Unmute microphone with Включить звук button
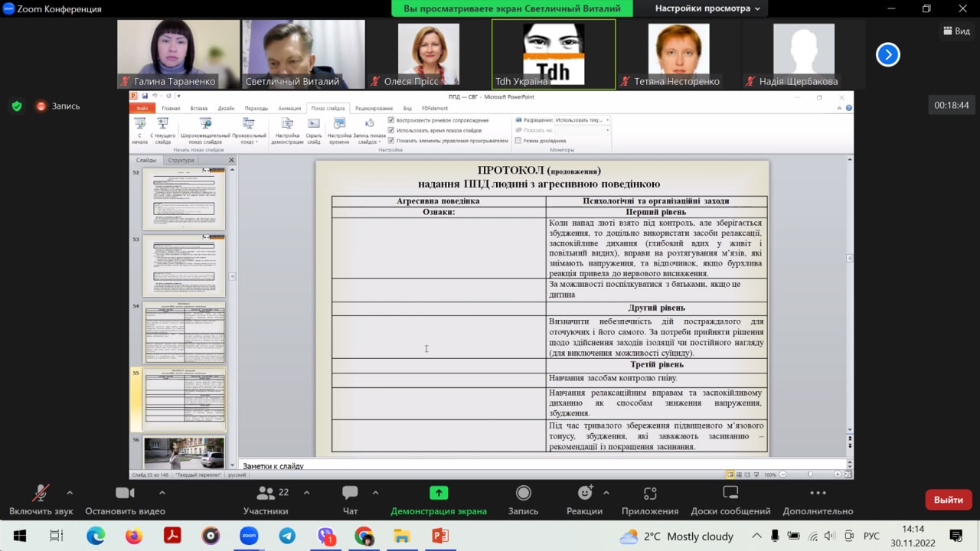980x551 pixels. [41, 494]
